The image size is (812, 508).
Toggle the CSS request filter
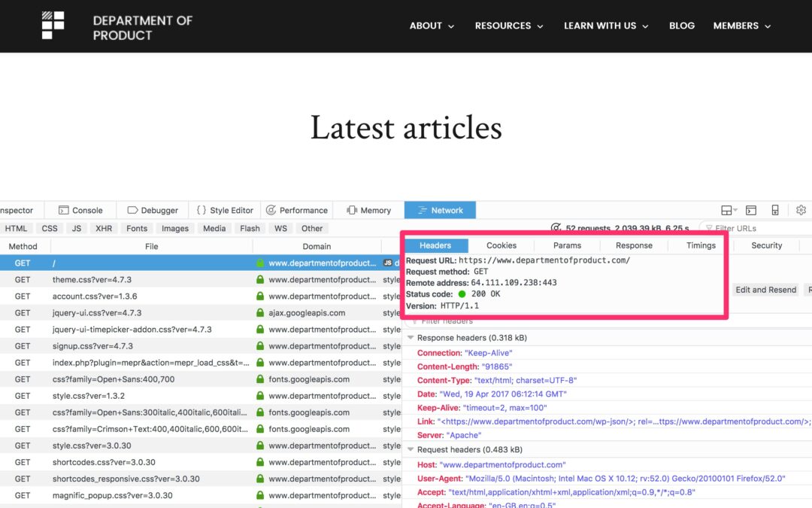(50, 228)
